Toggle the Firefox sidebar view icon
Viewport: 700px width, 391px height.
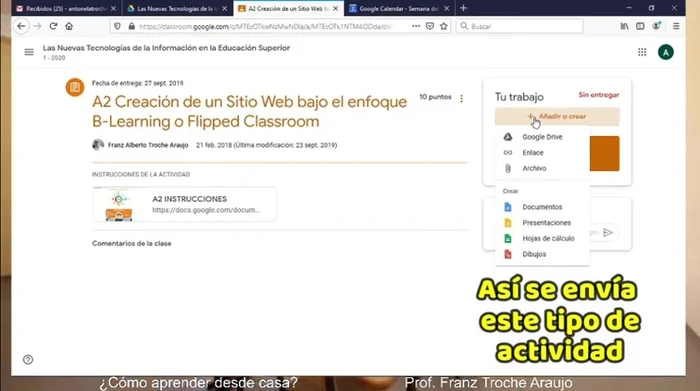tap(640, 26)
